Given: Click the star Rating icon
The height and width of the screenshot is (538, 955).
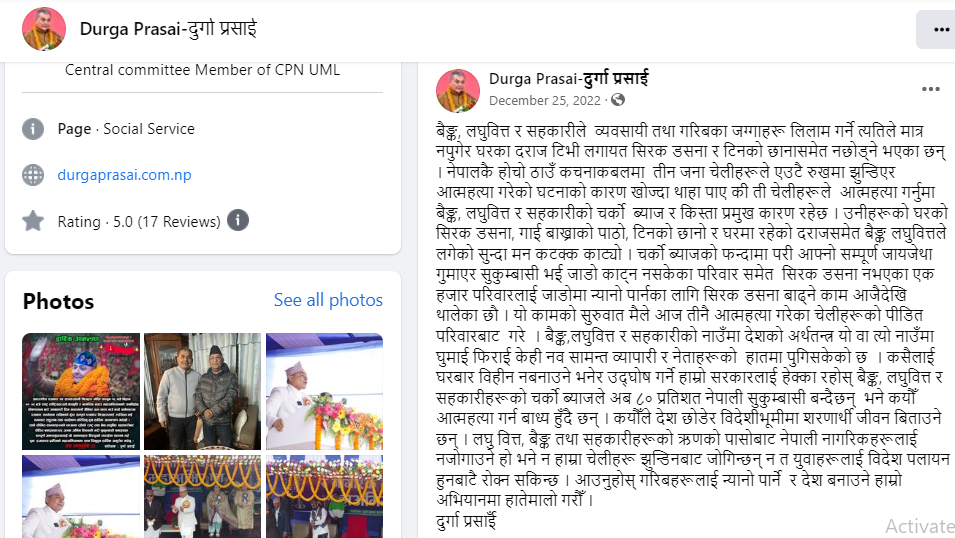Looking at the screenshot, I should (33, 221).
